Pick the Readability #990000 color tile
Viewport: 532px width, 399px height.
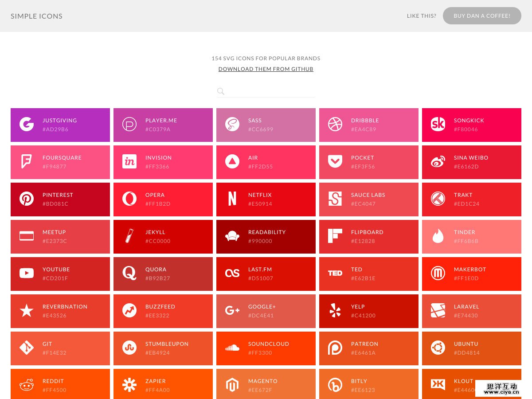point(266,237)
